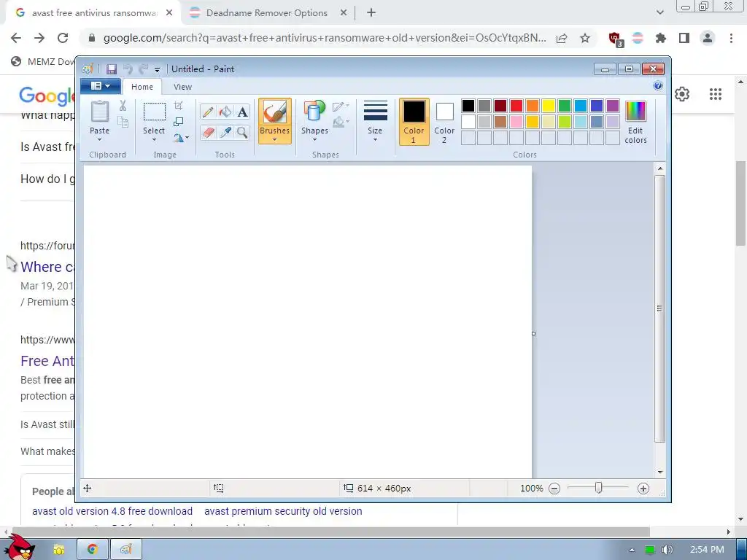Select Color 2 background box
Viewport: 747px width, 560px height.
[x=444, y=122]
